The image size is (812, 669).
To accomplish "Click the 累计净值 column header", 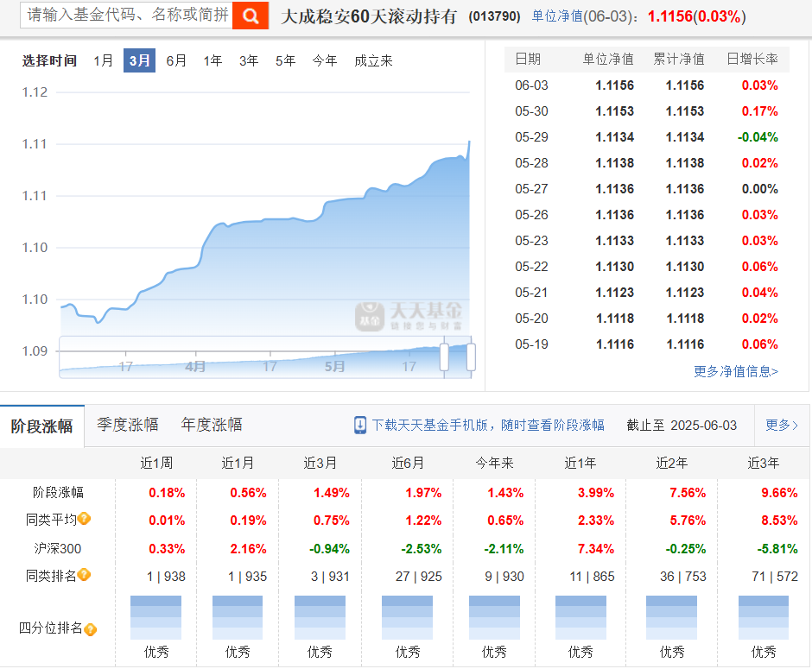I will 679,59.
